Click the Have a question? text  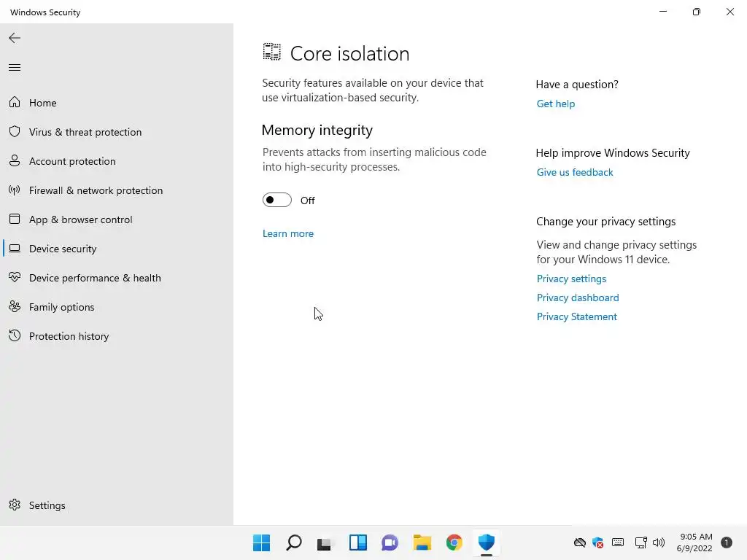pos(577,85)
